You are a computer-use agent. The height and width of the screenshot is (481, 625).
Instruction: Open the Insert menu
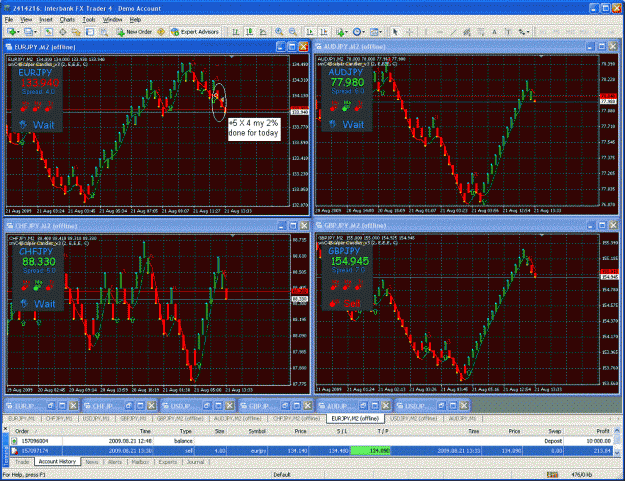coord(46,20)
